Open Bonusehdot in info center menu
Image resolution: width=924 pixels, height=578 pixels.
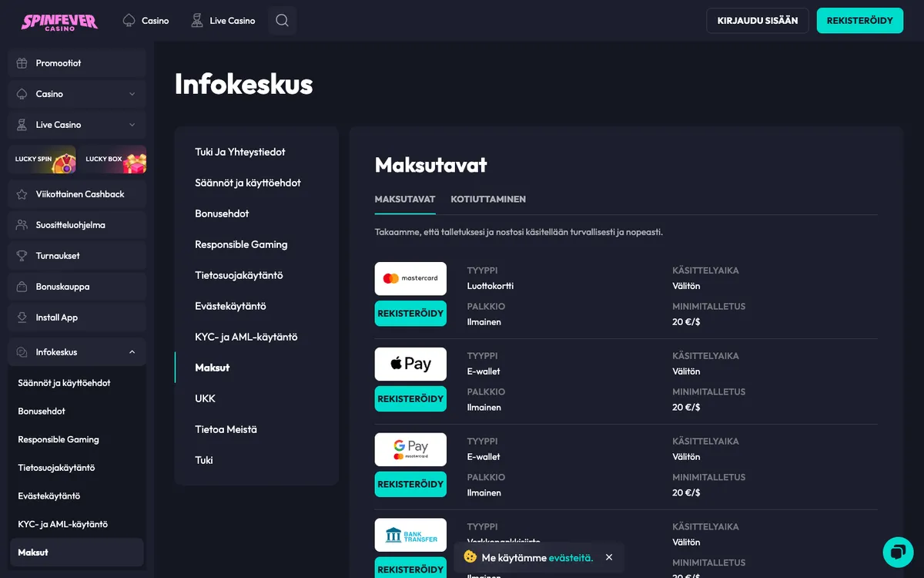[x=222, y=213]
